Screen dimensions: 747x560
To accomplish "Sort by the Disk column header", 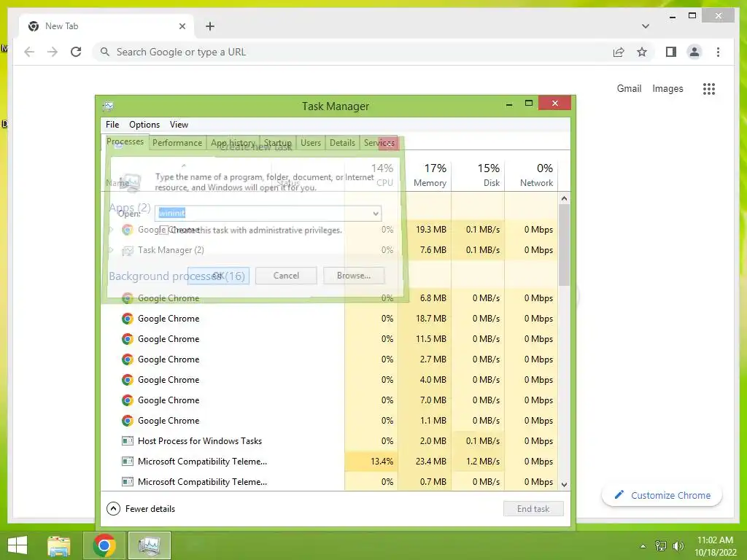I will click(x=479, y=175).
